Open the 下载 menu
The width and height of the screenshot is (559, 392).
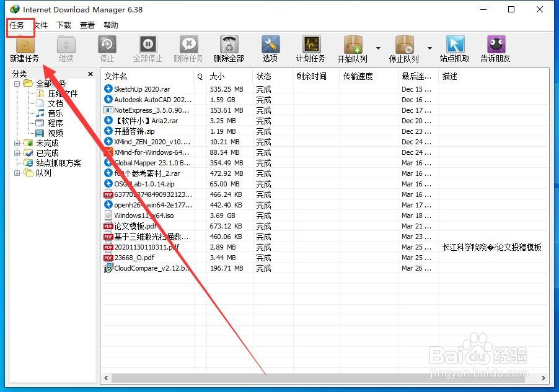(64, 25)
